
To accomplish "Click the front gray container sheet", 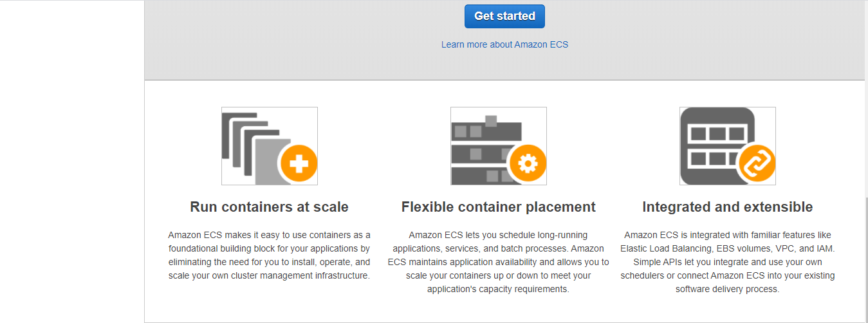I will tap(269, 161).
